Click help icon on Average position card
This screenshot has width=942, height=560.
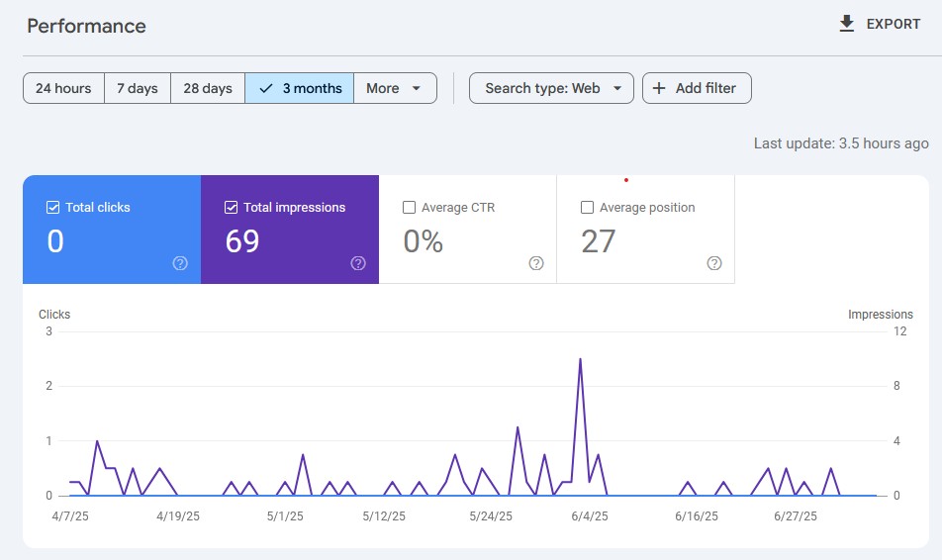point(714,263)
